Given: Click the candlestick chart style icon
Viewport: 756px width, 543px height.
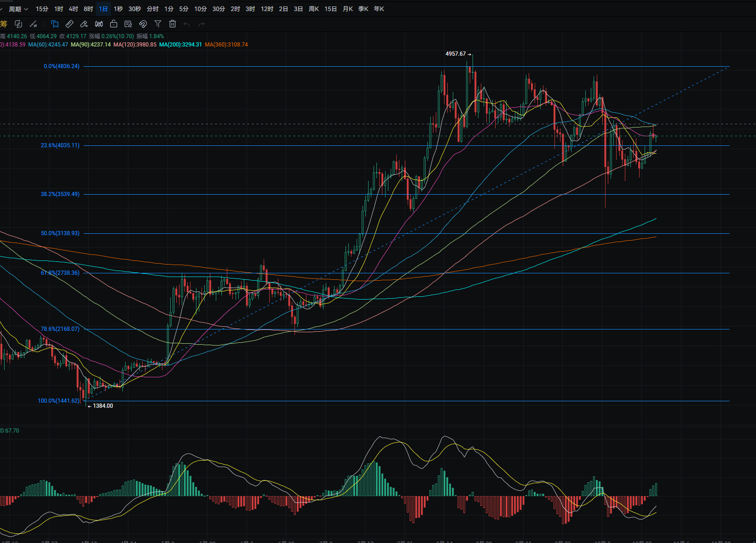Looking at the screenshot, I should click(99, 24).
